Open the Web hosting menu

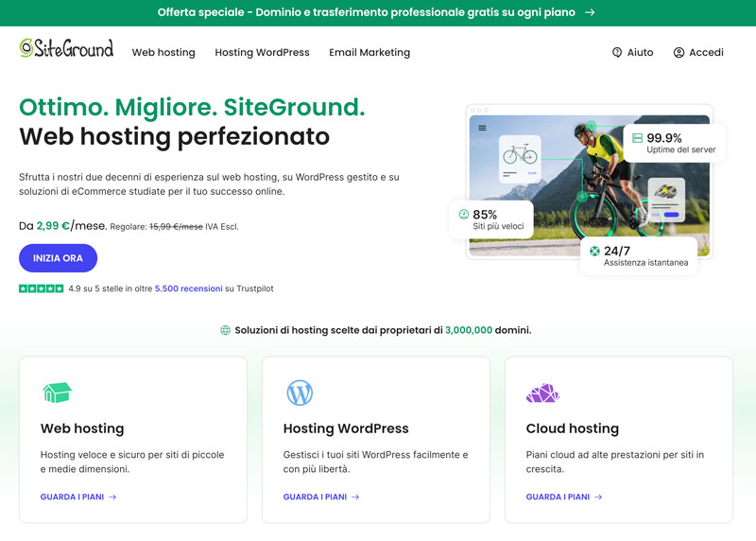point(163,52)
